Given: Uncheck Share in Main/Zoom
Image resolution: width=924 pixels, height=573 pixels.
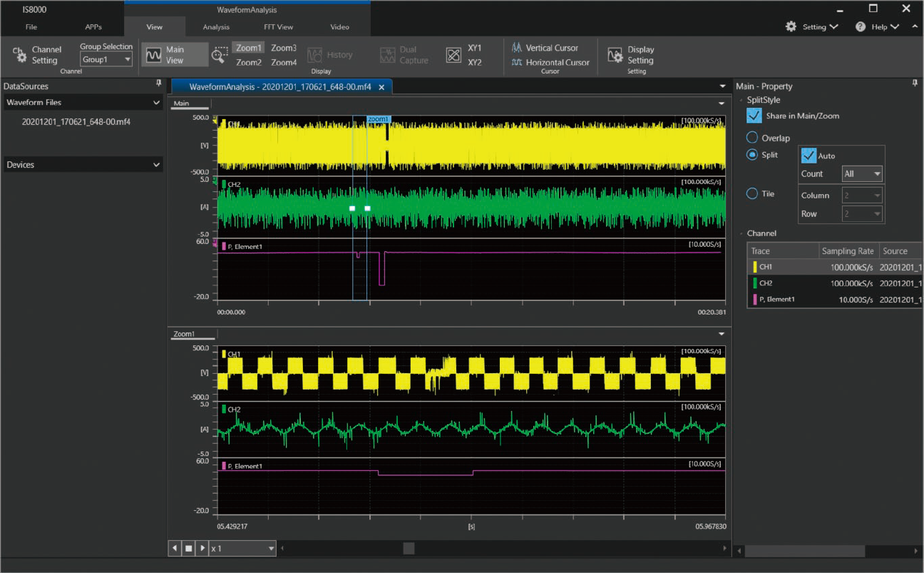Looking at the screenshot, I should pyautogui.click(x=754, y=116).
